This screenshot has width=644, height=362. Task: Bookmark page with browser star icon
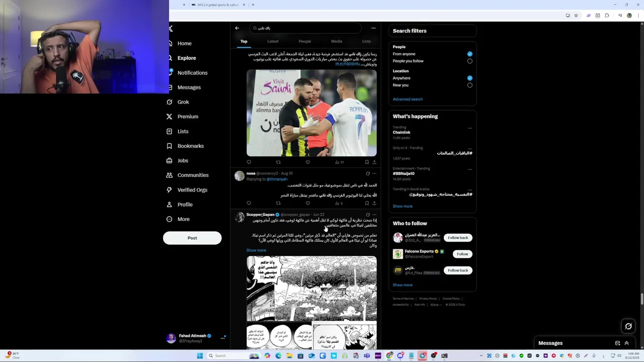coord(576,16)
